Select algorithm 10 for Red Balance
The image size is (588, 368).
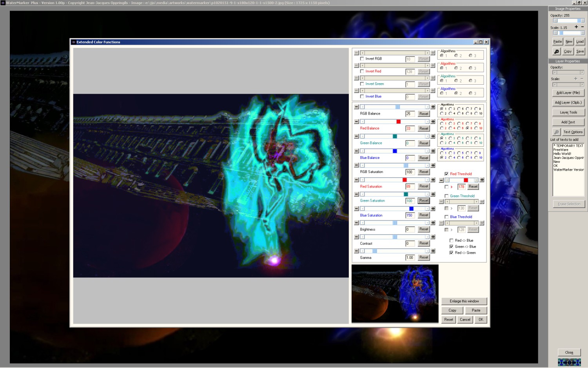click(476, 128)
